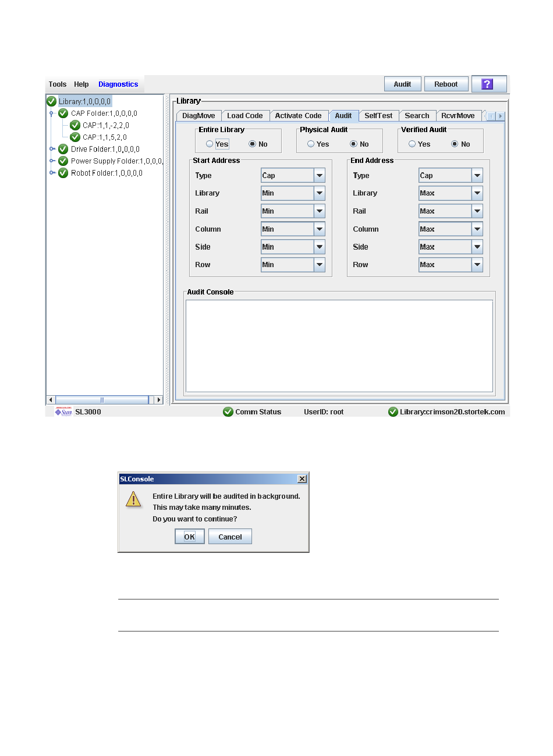Image resolution: width=553 pixels, height=756 pixels.
Task: Click the Drive Folder green check icon
Action: [63, 149]
